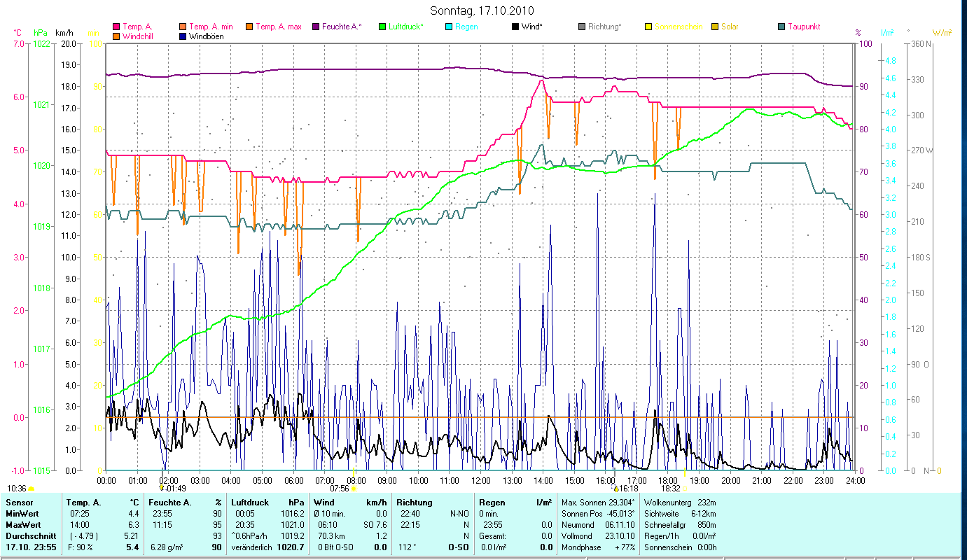Click the Solar legend label

[730, 27]
